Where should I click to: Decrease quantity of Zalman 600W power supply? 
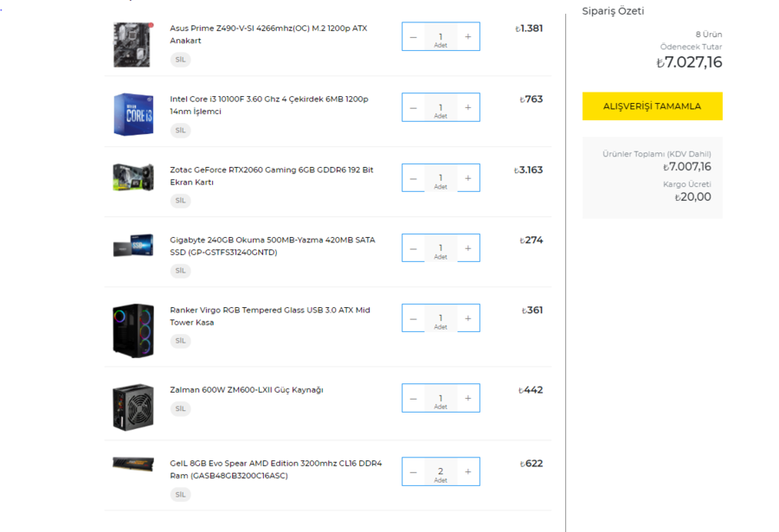pos(414,399)
